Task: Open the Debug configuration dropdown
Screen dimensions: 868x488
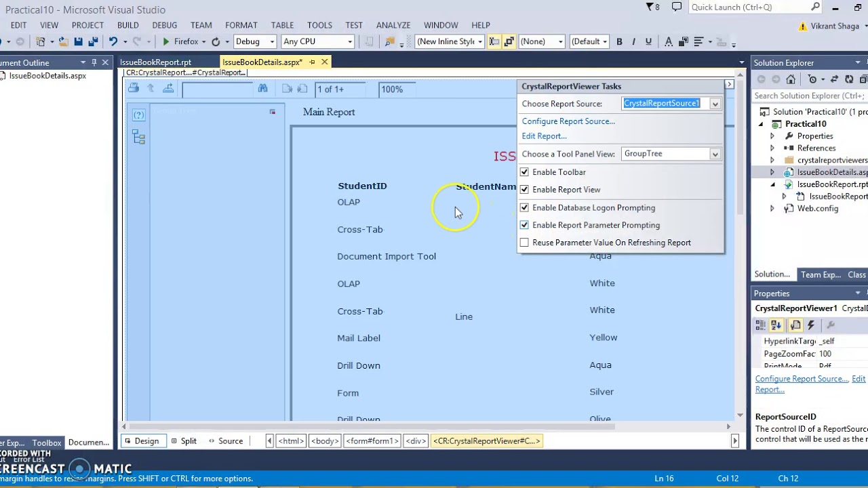Action: 271,42
